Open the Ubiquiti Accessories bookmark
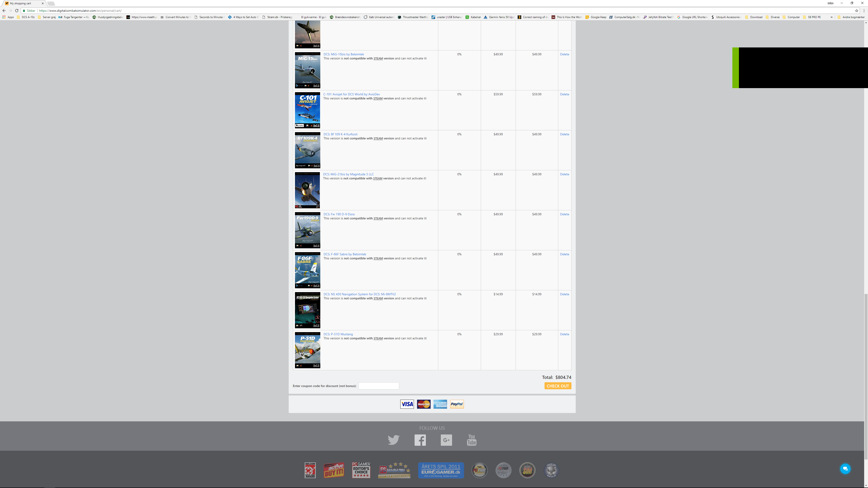Image resolution: width=868 pixels, height=488 pixels. 726,17
